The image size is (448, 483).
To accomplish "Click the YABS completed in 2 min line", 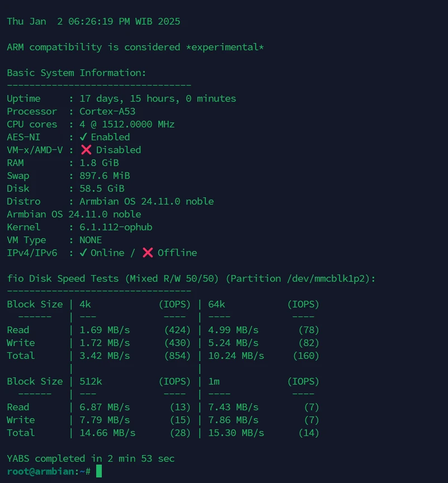I will pyautogui.click(x=91, y=458).
